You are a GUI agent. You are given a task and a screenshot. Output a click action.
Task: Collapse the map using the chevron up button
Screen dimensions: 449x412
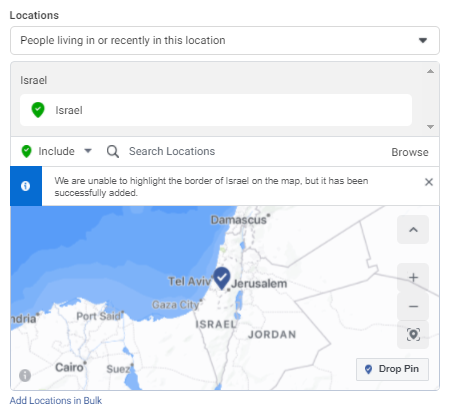(x=413, y=229)
